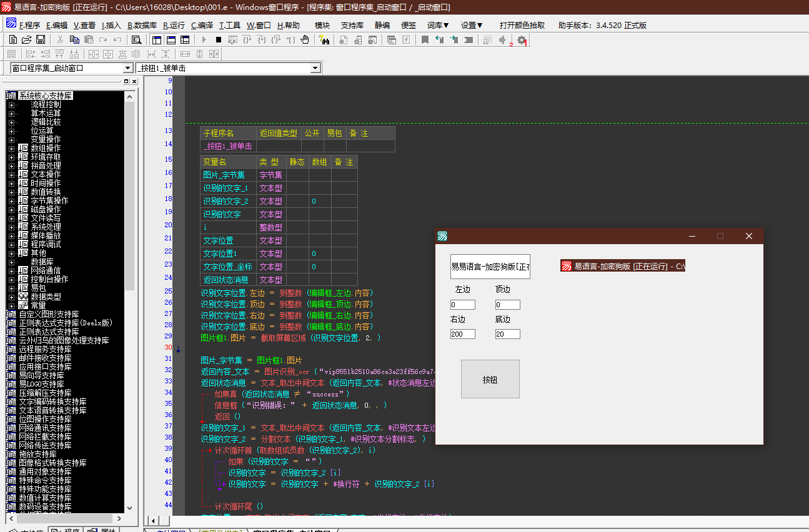Expand the 文本操作 tree node
Image resolution: width=809 pixels, height=532 pixels.
[11, 175]
